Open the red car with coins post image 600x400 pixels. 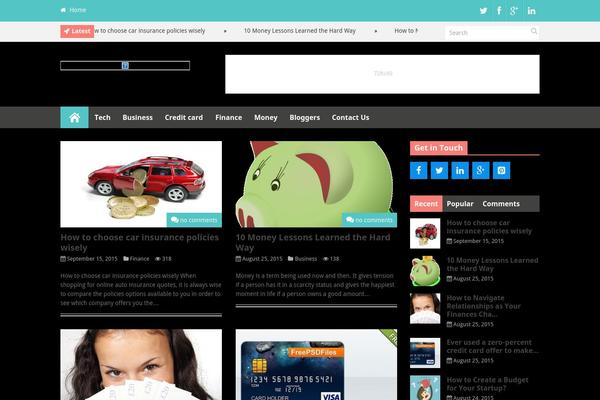pyautogui.click(x=141, y=184)
